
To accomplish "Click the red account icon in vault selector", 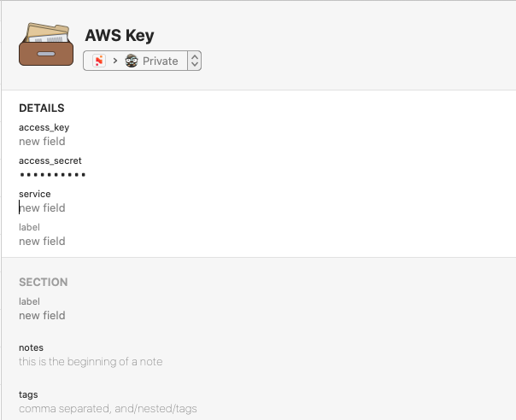I will (99, 61).
